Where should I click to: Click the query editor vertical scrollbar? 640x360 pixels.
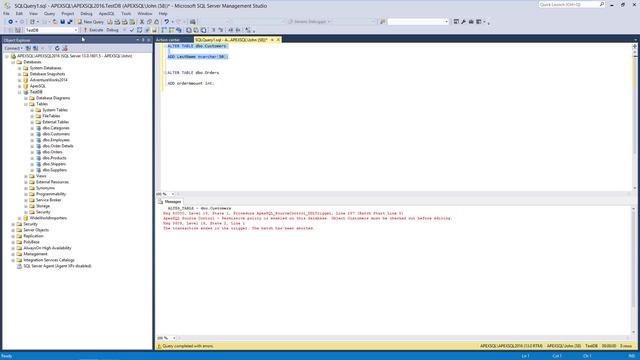pyautogui.click(x=635, y=118)
